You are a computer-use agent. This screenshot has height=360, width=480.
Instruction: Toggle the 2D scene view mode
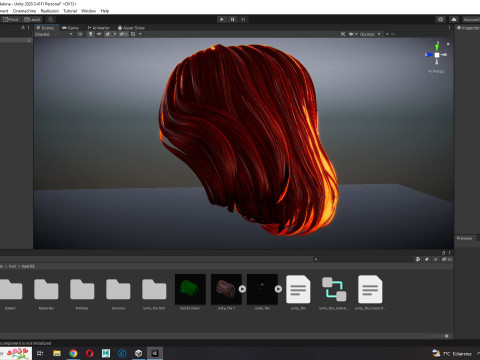tap(80, 34)
